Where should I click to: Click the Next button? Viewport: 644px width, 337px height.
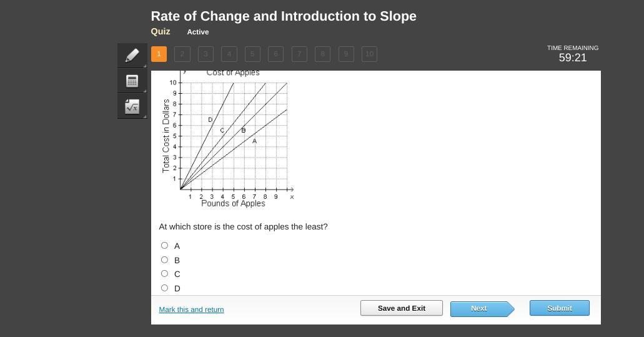[x=479, y=308]
